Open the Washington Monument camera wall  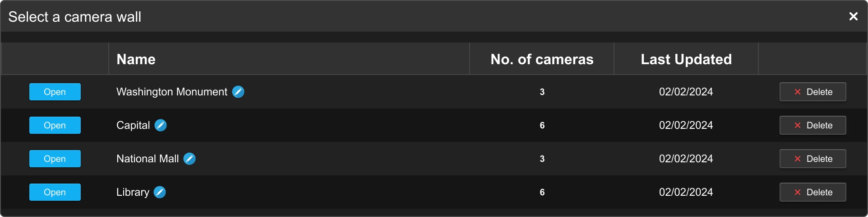coord(55,92)
